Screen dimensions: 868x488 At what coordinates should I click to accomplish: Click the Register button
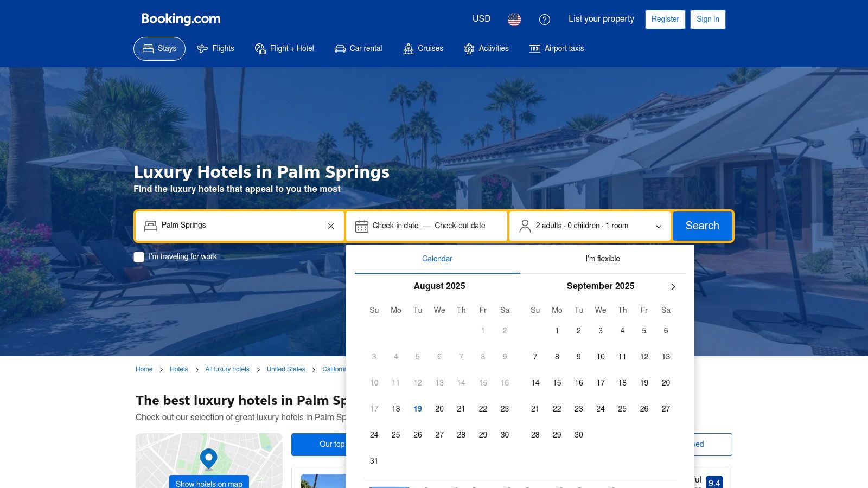[665, 20]
